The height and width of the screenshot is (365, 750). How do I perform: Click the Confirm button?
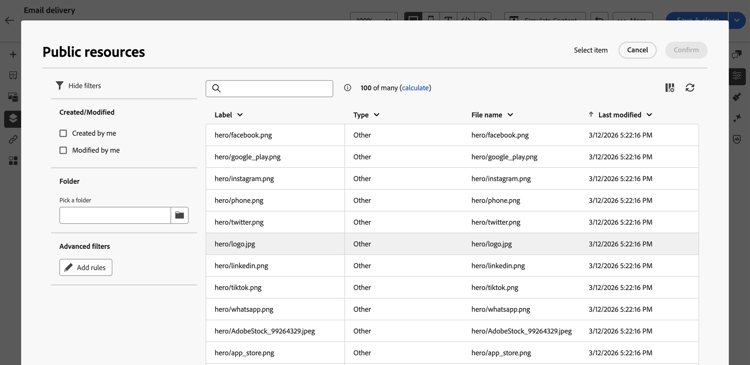686,50
